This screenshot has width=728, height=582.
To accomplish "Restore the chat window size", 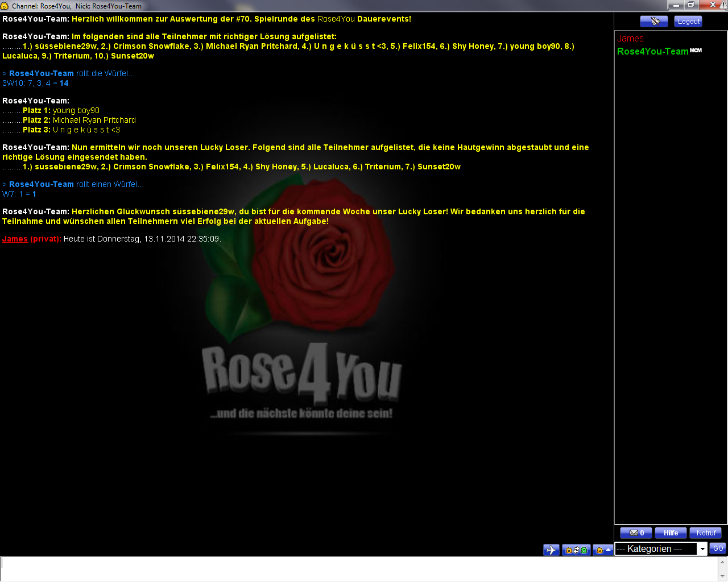I will [x=691, y=5].
